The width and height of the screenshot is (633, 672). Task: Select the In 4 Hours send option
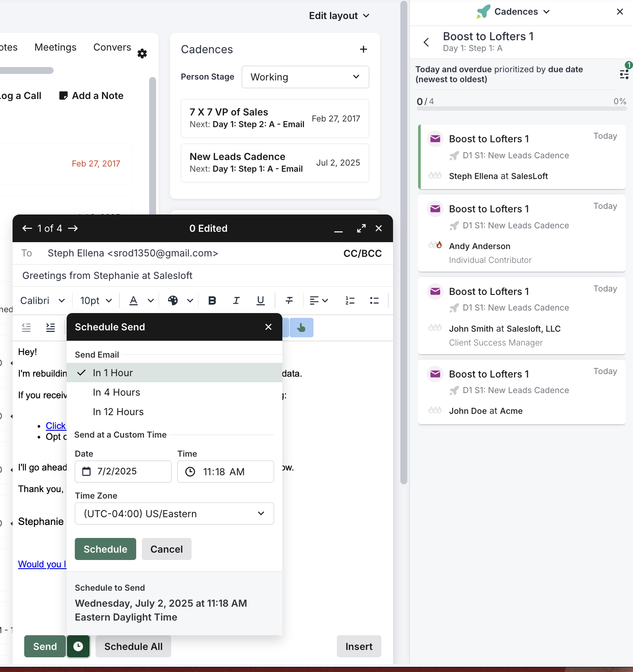tap(175, 392)
